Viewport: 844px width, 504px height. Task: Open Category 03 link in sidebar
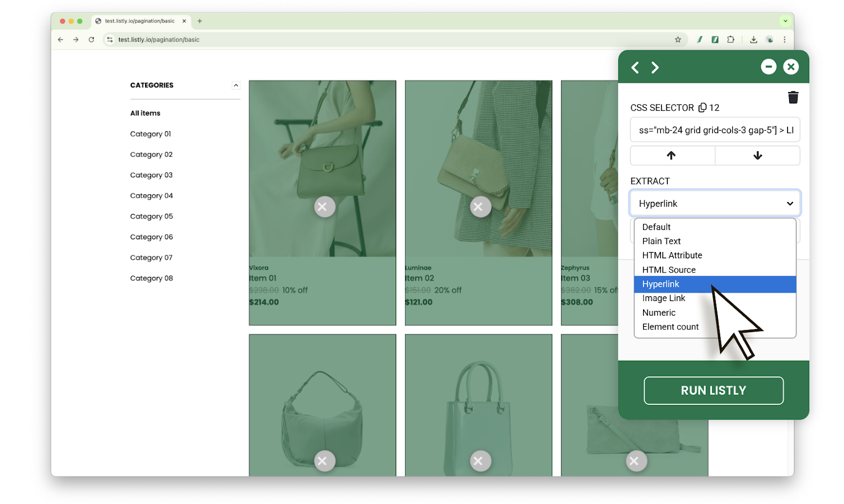pyautogui.click(x=151, y=175)
